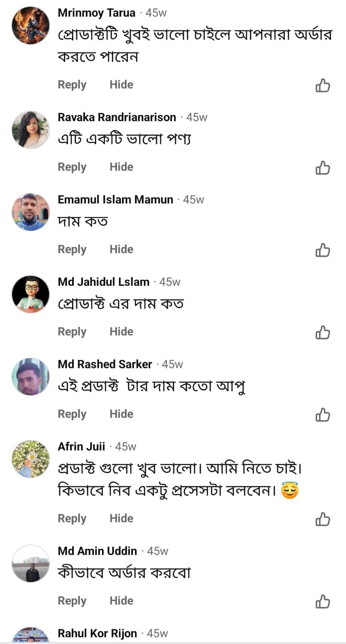
Task: Tap thumbs-up on Md Amin Uddin's comment
Action: click(323, 602)
